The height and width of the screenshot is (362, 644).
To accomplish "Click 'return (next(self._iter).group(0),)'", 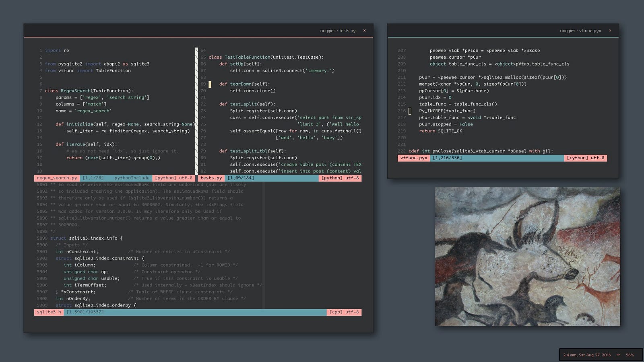I will click(x=113, y=158).
